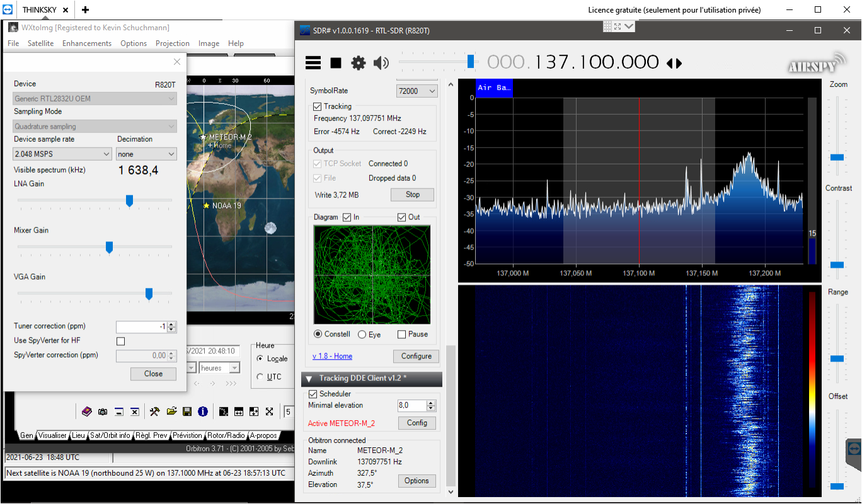Open WXtoImg Enhancements menu

[x=87, y=43]
